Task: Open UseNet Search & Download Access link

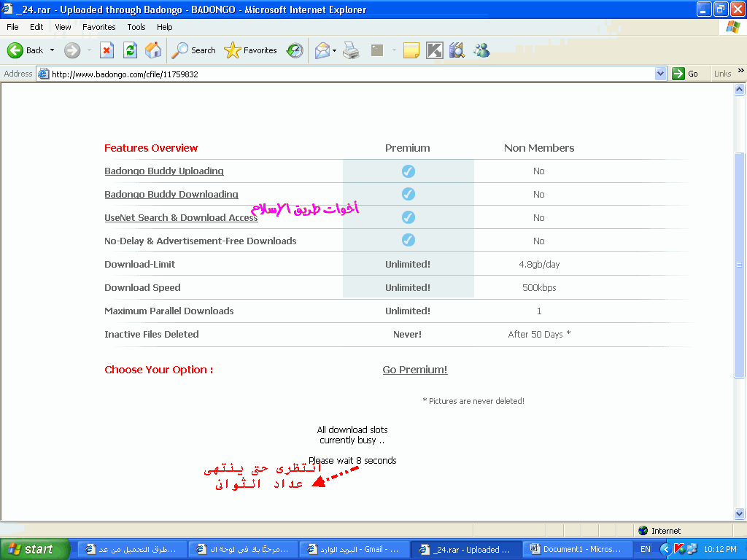Action: click(x=181, y=218)
